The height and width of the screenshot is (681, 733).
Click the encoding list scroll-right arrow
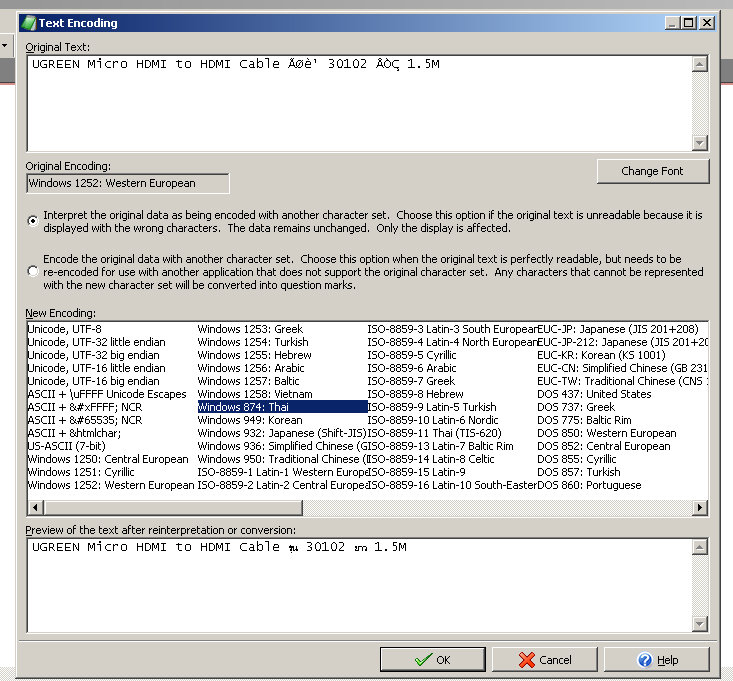coord(700,507)
